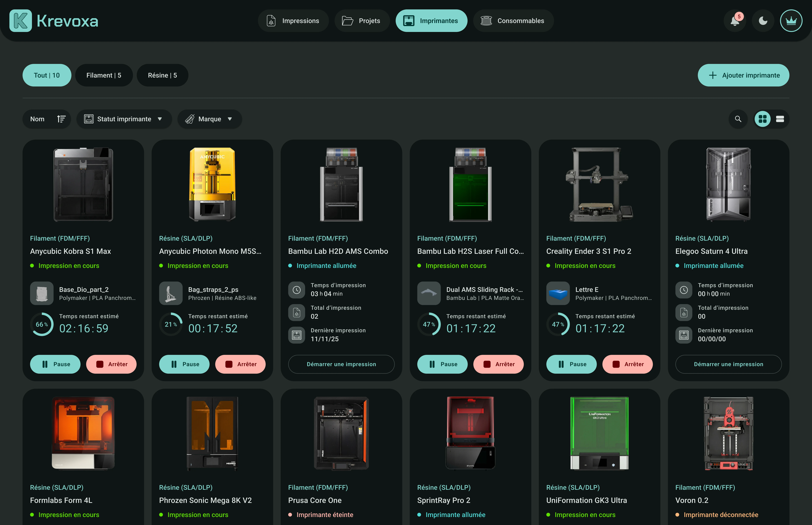Open the notifications bell

pyautogui.click(x=735, y=21)
